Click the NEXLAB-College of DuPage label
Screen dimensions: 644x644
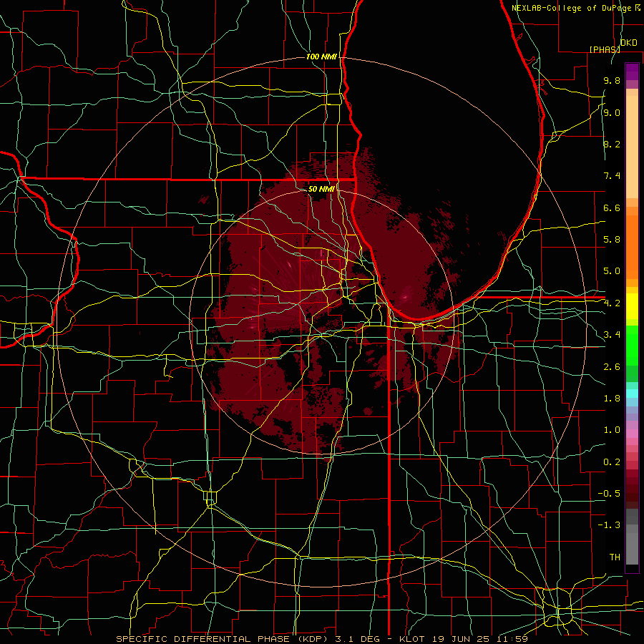pyautogui.click(x=572, y=8)
